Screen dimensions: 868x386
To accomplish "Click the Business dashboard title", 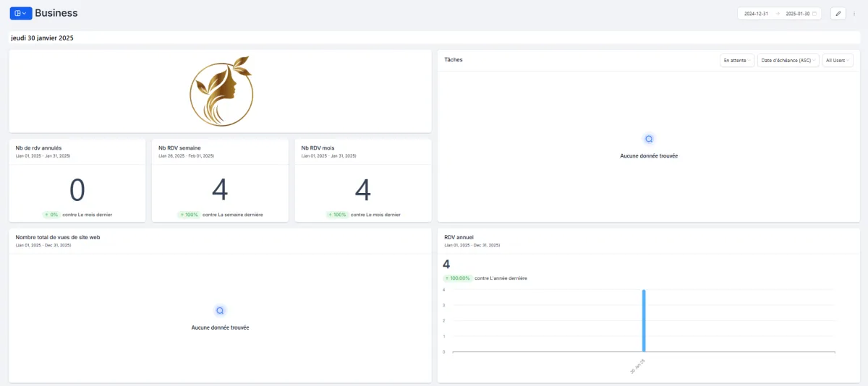I will [56, 13].
